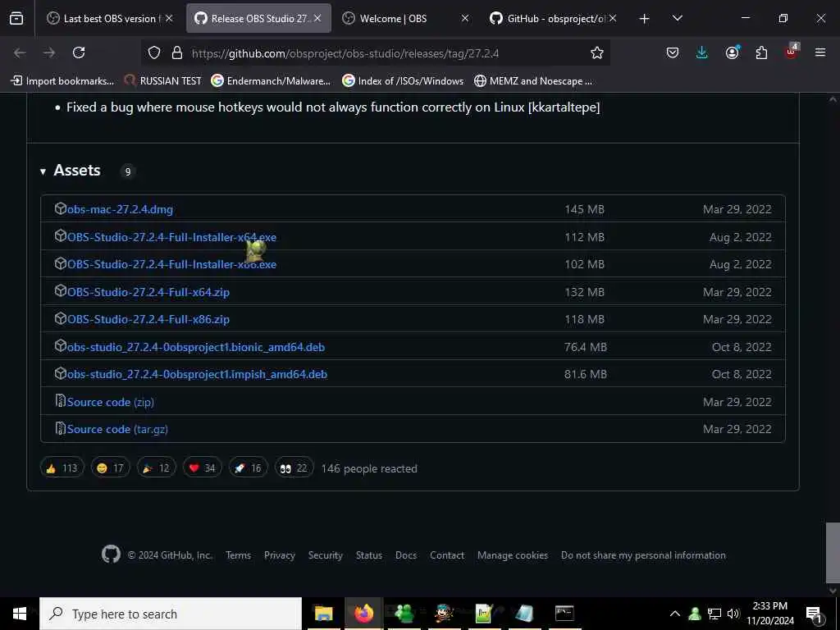The width and height of the screenshot is (840, 630).
Task: Open the RUSSIAN TEST bookmark
Action: click(x=163, y=81)
